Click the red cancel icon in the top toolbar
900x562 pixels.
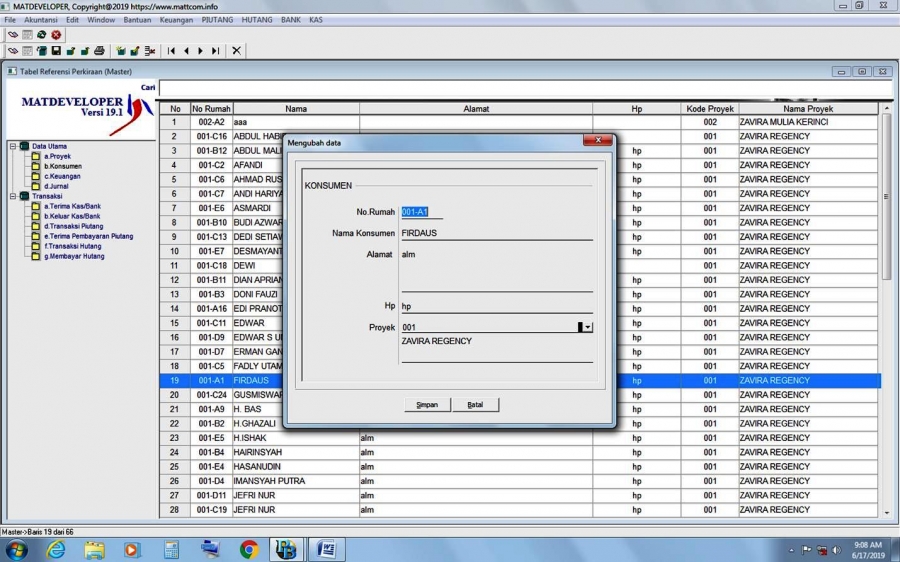click(x=56, y=35)
